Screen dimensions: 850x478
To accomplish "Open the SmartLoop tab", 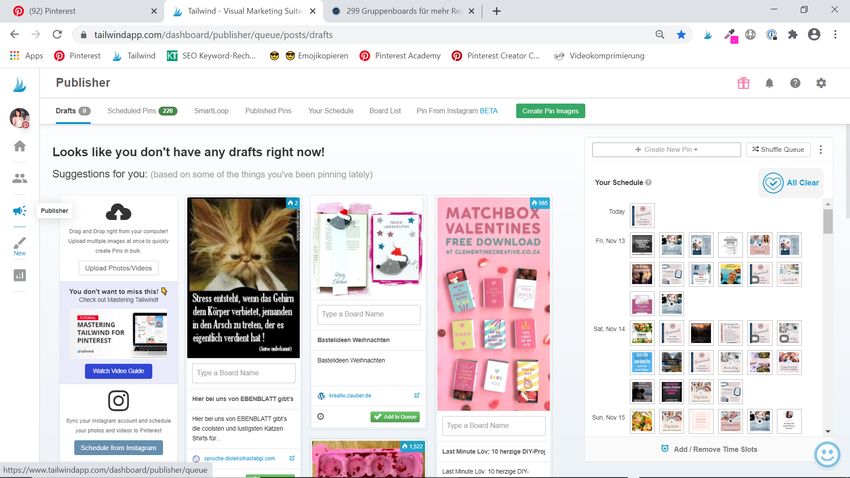I will 211,111.
